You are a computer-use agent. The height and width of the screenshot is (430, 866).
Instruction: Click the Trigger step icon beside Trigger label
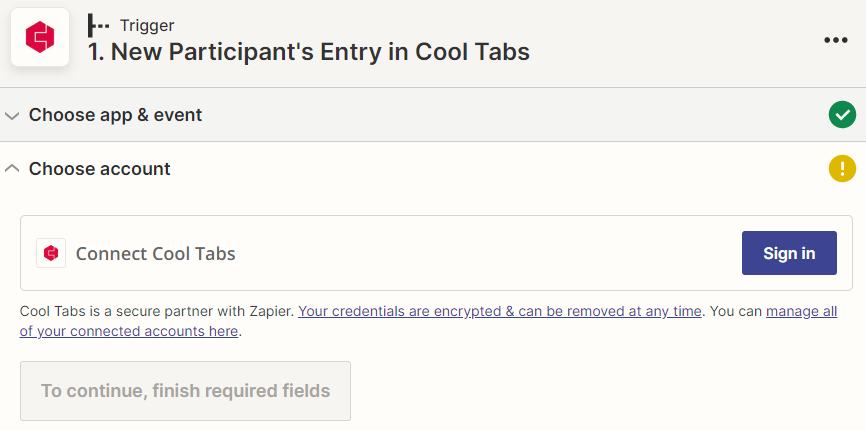pos(98,25)
